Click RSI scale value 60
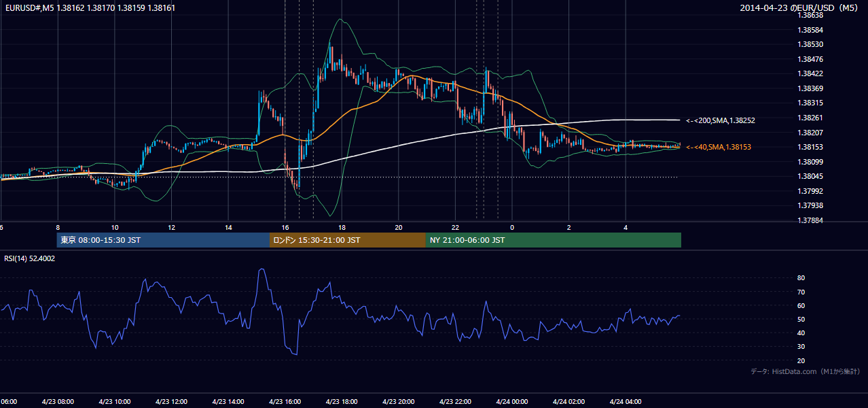Image resolution: width=868 pixels, height=408 pixels. pyautogui.click(x=801, y=305)
